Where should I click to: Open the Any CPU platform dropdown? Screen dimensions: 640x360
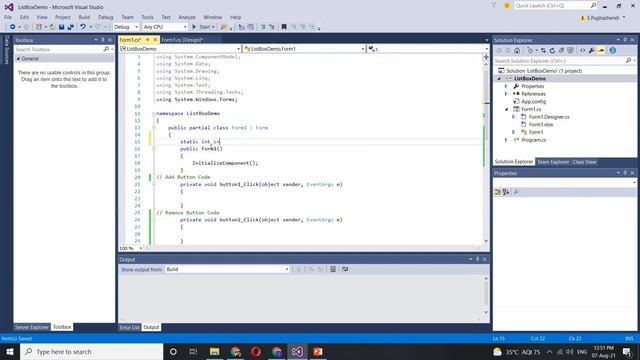coord(165,27)
